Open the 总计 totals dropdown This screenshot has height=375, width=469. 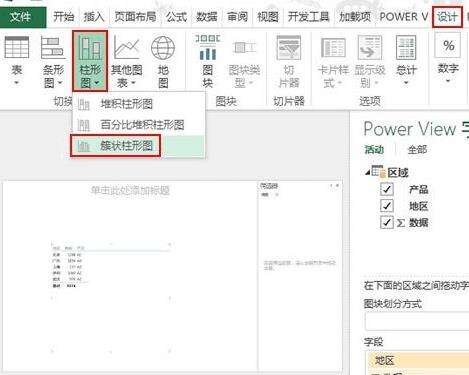406,61
